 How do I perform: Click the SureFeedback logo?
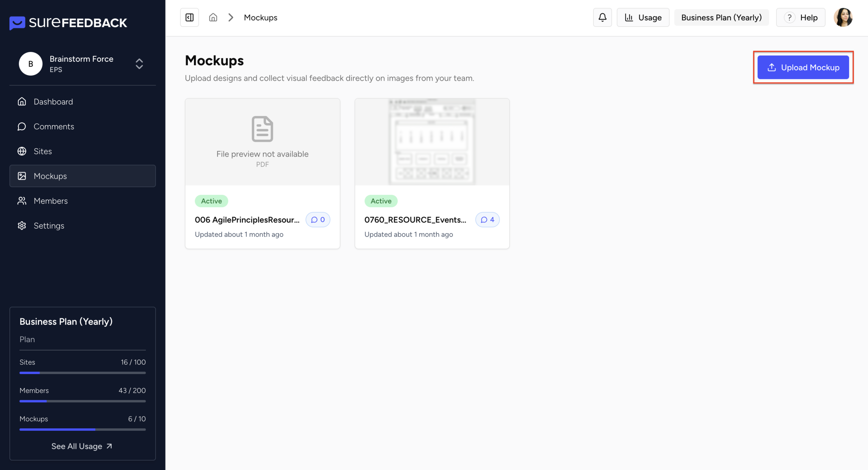(x=68, y=23)
